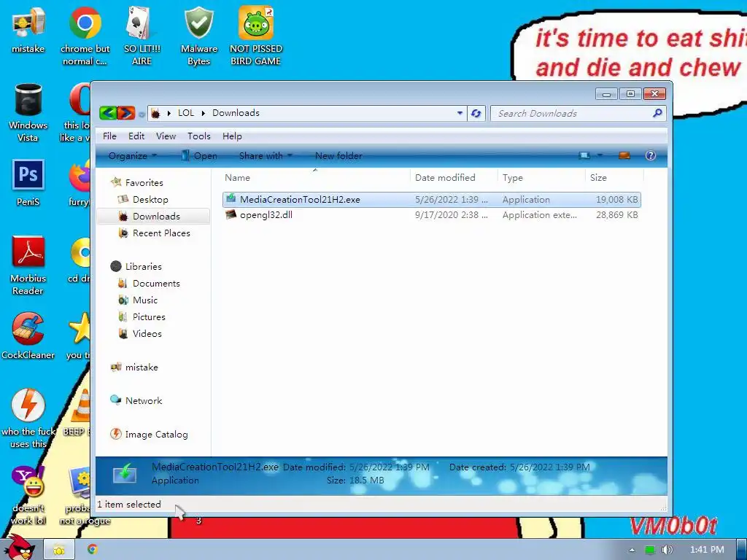Select Pictures library

(149, 317)
